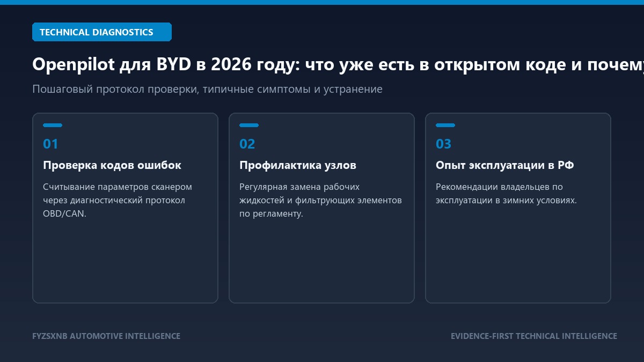Click the TECHNICAL DIAGNOSTICS badge
Viewport: 644px width, 362px height.
102,32
